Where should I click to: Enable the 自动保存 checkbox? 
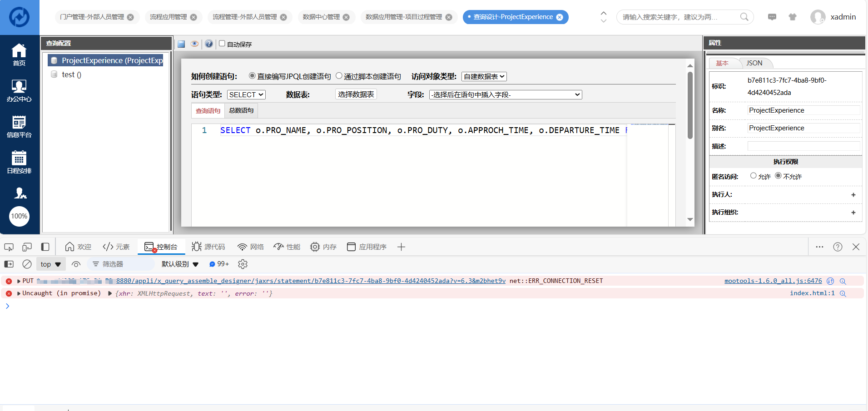tap(222, 44)
